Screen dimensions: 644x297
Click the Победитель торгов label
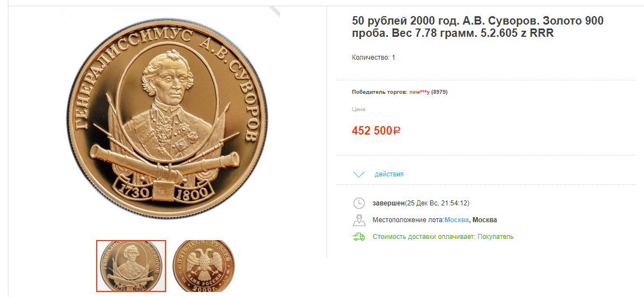click(x=380, y=92)
